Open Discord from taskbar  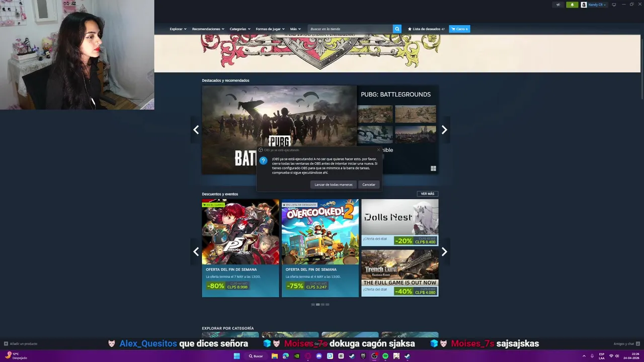tap(319, 356)
